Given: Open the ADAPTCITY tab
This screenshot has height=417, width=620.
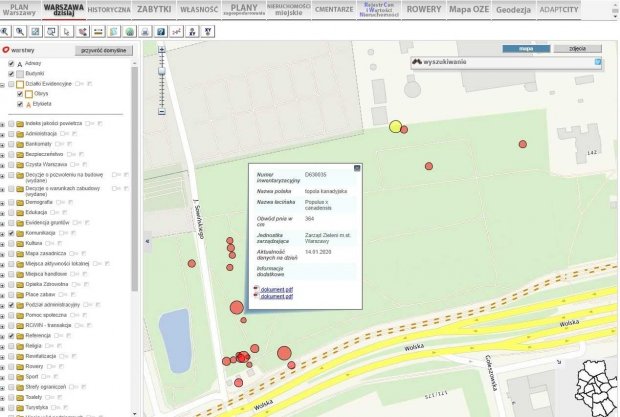Looking at the screenshot, I should tap(559, 9).
